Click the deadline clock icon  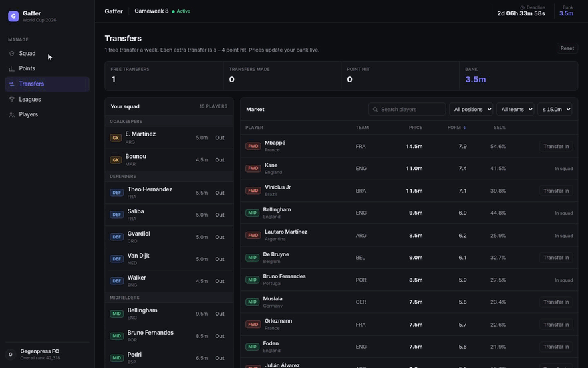pos(522,7)
